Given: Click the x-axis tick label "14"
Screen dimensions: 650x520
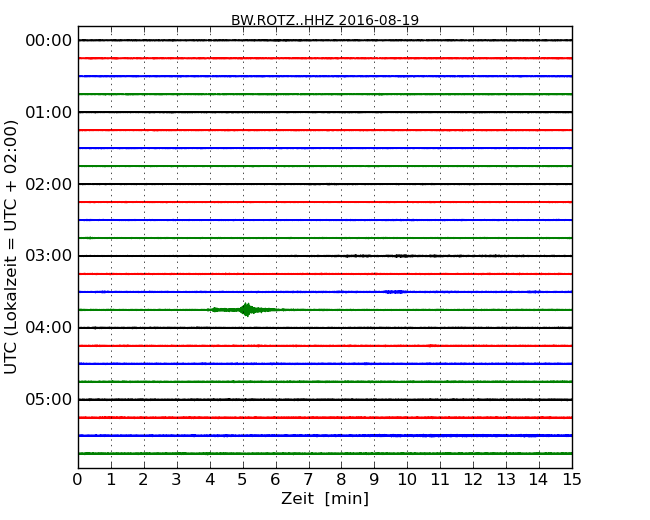Looking at the screenshot, I should tap(539, 480).
